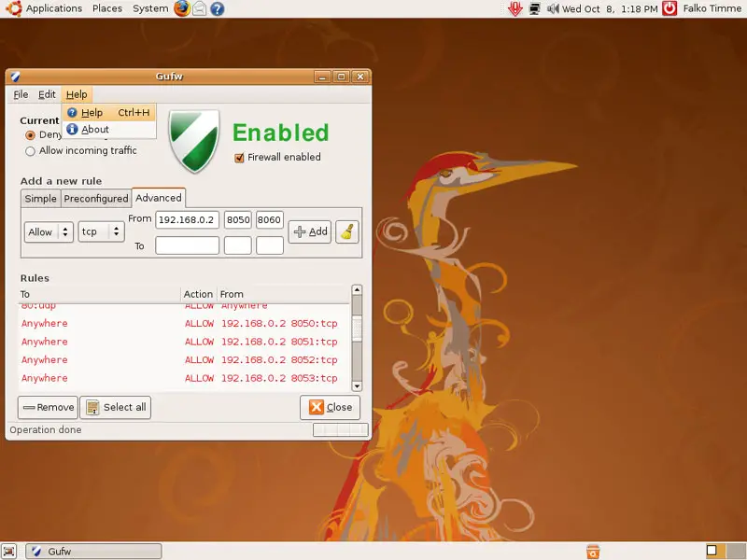747x560 pixels.
Task: Open the tcp protocol dropdown
Action: coord(101,231)
